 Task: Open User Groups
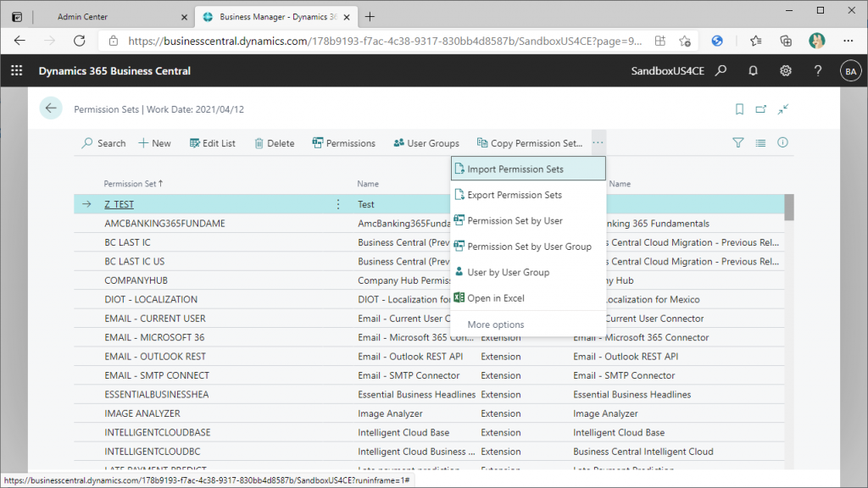[426, 143]
